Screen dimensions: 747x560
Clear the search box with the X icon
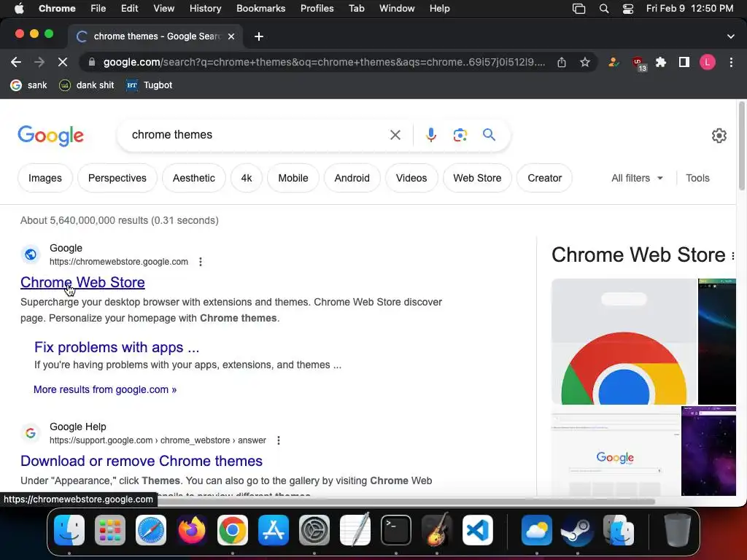click(x=395, y=135)
